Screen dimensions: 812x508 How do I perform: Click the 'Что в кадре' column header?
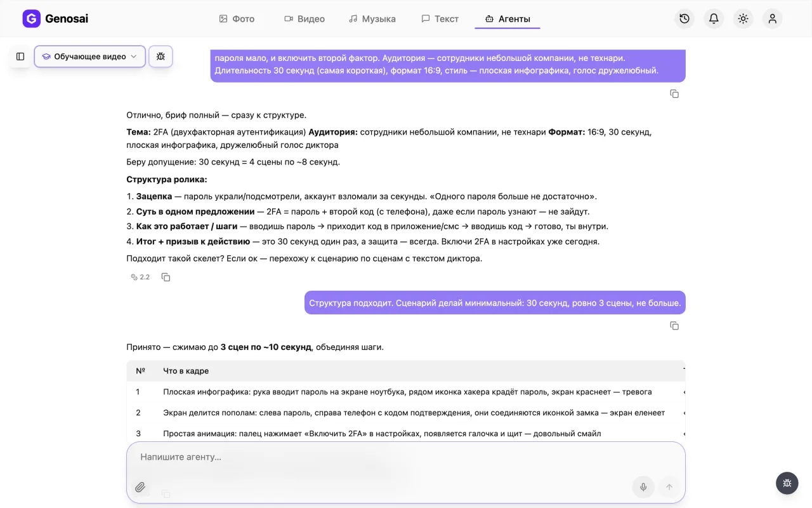coord(186,371)
